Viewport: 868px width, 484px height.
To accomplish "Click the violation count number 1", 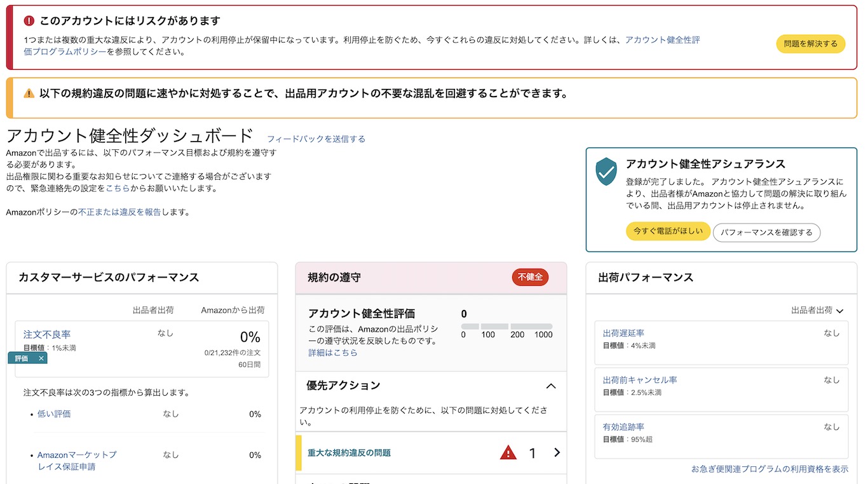I will click(532, 453).
